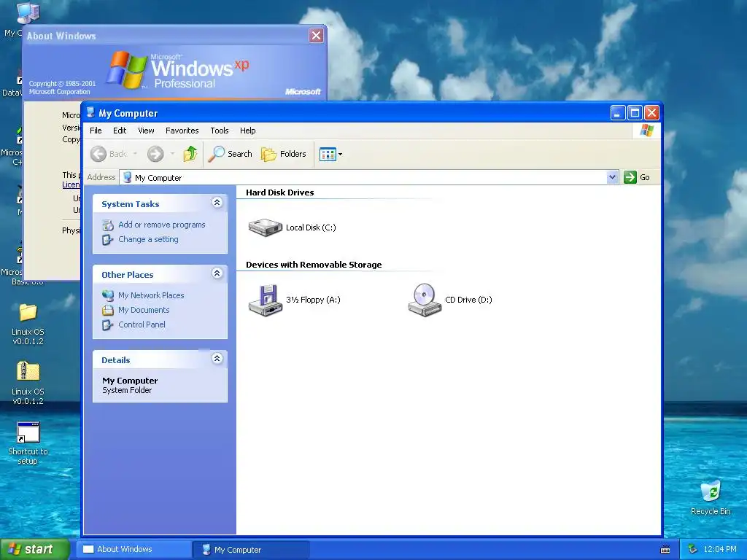Click the Windows flag logo in menu bar
747x560 pixels.
point(646,130)
